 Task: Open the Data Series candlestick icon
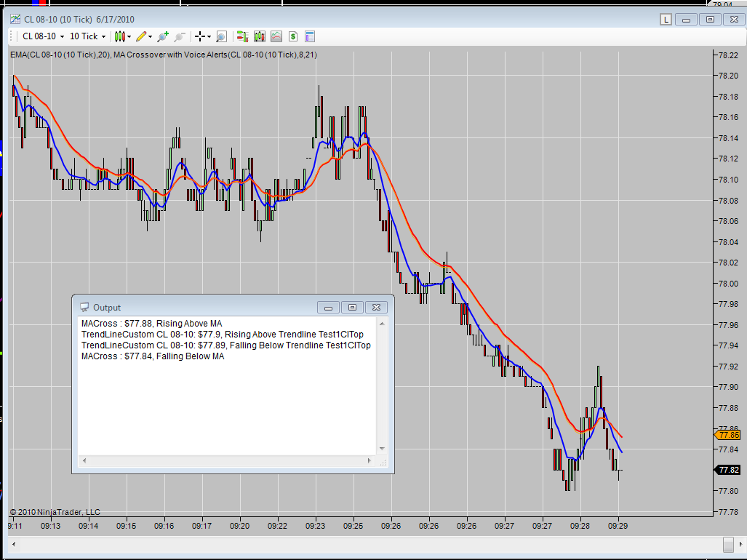[x=260, y=36]
